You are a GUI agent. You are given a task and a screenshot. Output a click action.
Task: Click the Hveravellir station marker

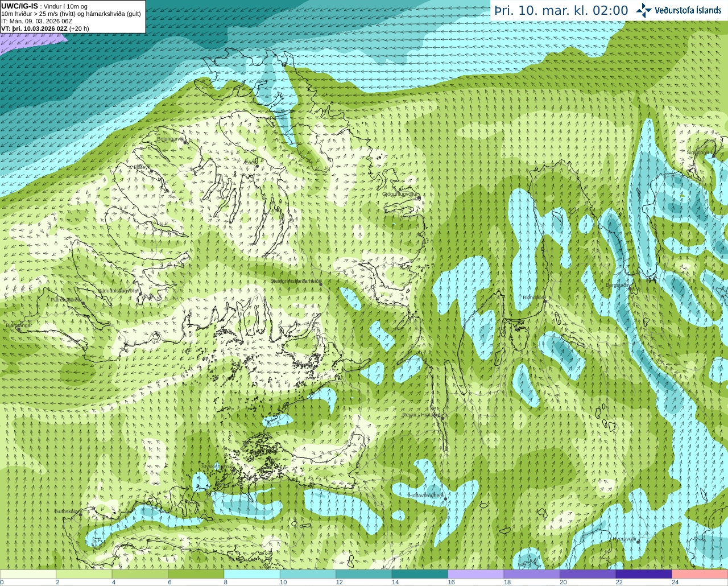click(638, 542)
